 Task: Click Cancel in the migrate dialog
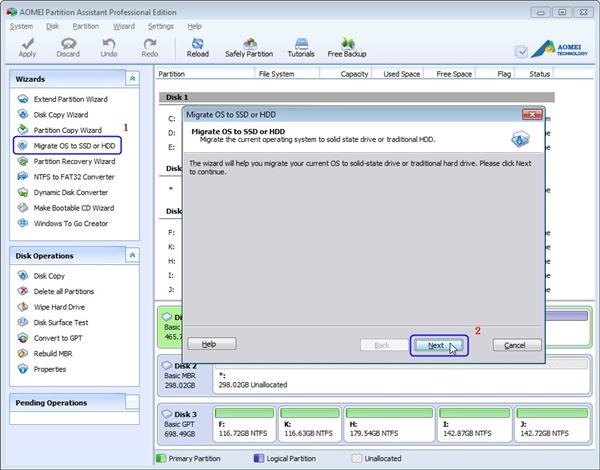517,345
